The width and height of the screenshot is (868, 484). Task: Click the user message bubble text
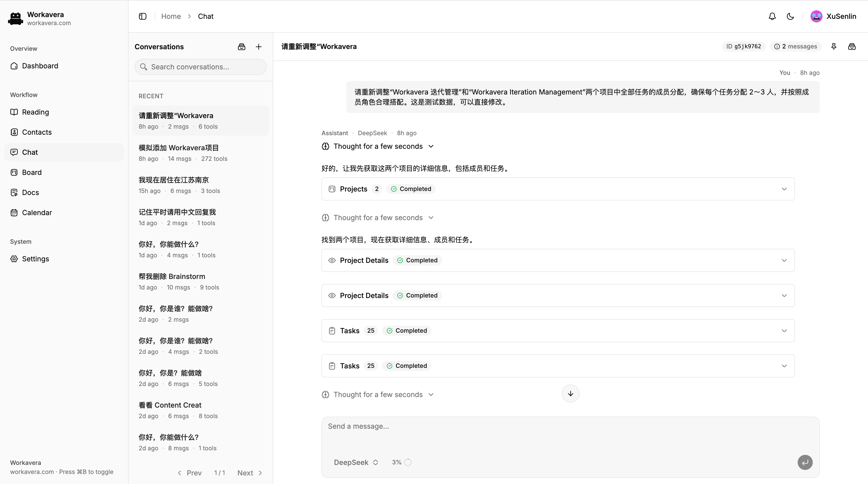[x=583, y=97]
